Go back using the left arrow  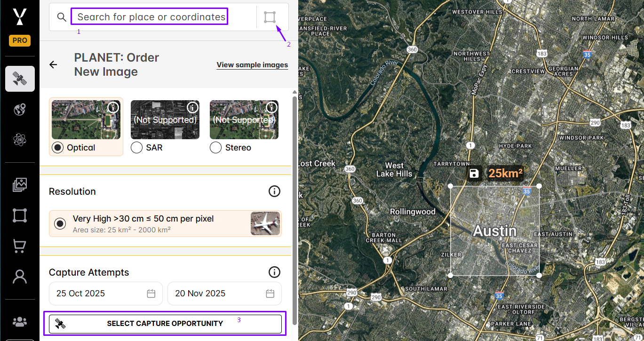point(53,65)
